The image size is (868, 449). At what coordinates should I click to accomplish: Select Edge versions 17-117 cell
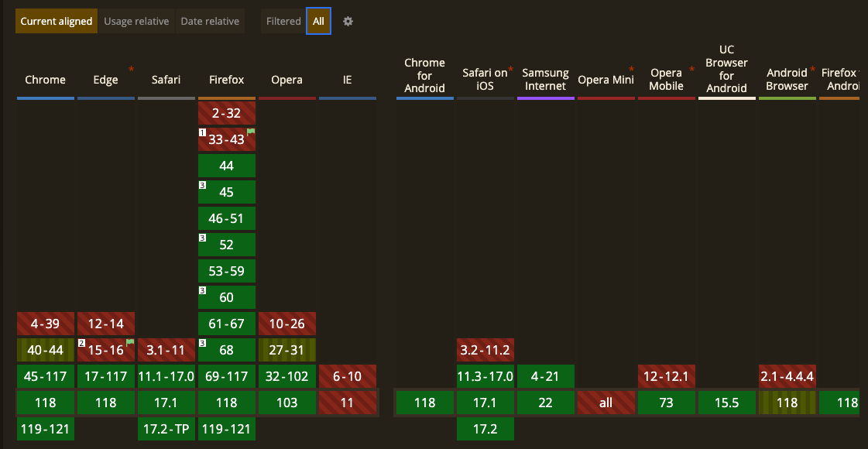tap(106, 376)
